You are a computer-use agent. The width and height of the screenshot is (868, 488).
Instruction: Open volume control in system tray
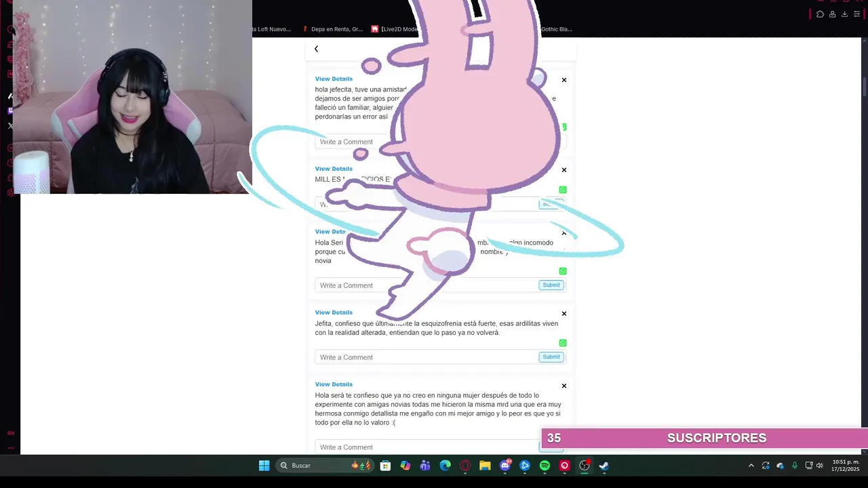(820, 466)
